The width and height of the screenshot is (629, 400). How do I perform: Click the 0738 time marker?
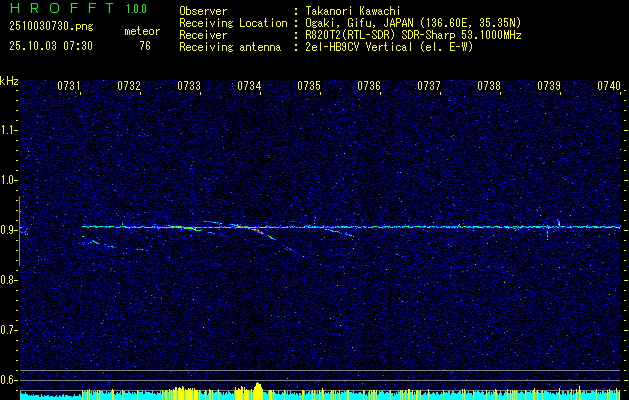tap(489, 85)
